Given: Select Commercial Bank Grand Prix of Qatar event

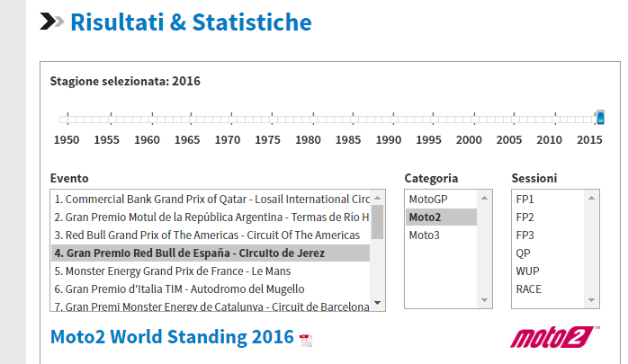Looking at the screenshot, I should click(x=211, y=200).
